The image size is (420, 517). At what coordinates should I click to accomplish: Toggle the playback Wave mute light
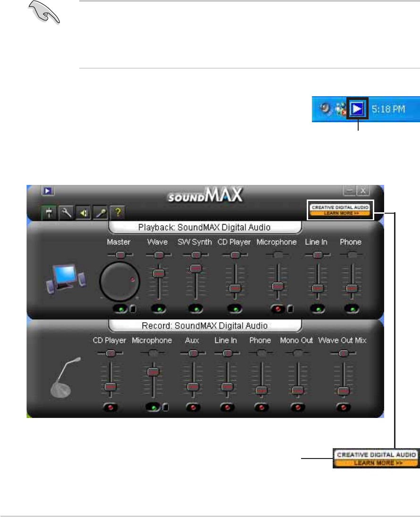click(x=159, y=309)
